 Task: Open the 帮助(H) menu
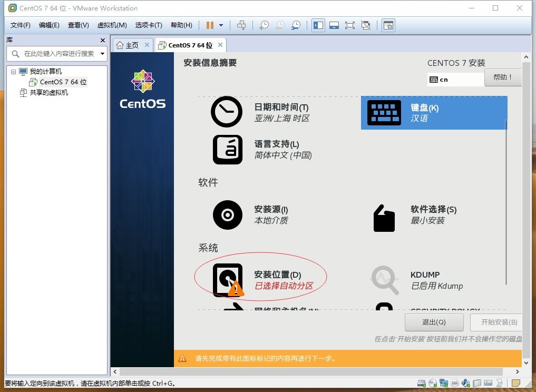pos(181,25)
